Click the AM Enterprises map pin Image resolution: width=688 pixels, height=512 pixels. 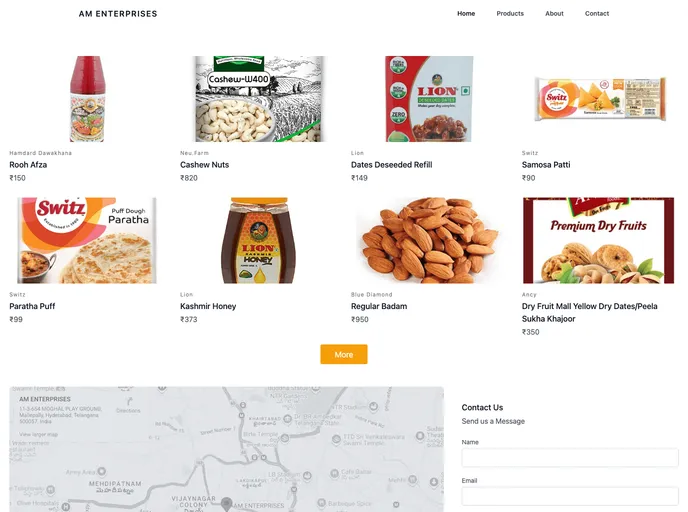click(227, 503)
